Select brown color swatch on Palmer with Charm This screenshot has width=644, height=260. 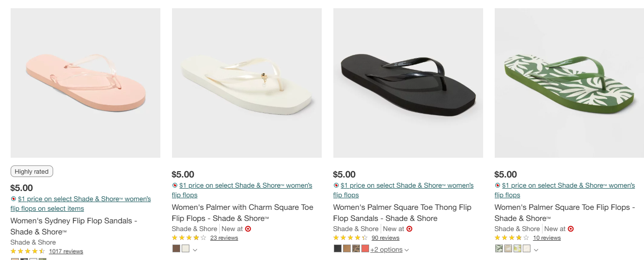click(176, 249)
